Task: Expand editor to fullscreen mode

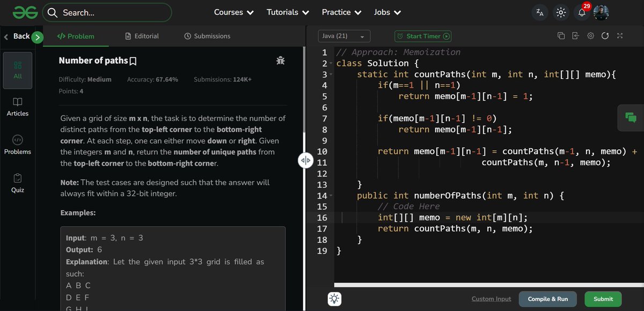Action: [x=619, y=35]
